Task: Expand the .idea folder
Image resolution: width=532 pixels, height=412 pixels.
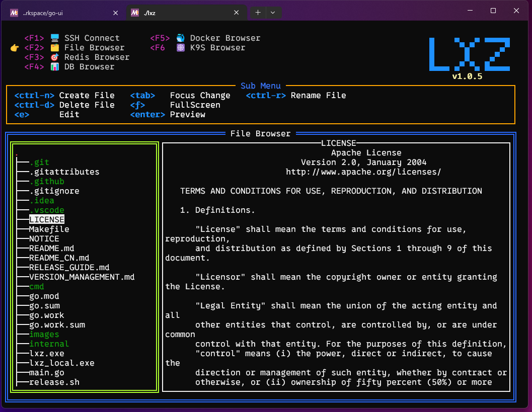Action: pos(42,200)
